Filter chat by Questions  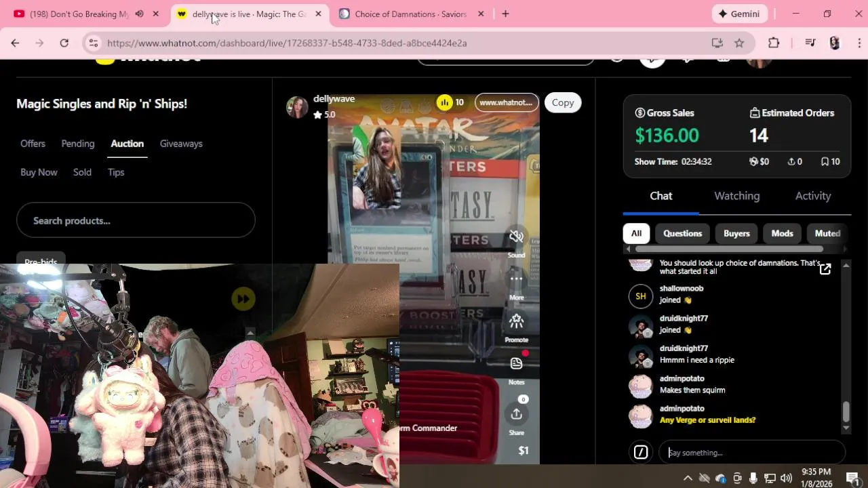click(682, 233)
